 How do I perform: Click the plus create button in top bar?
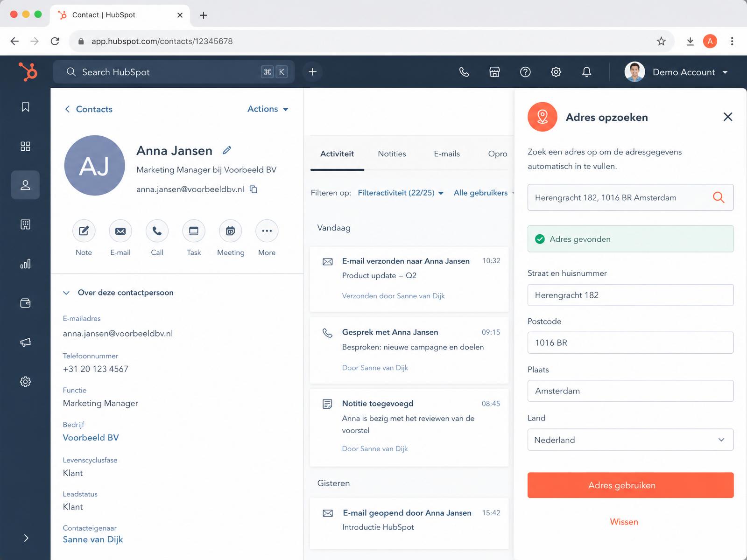tap(313, 72)
